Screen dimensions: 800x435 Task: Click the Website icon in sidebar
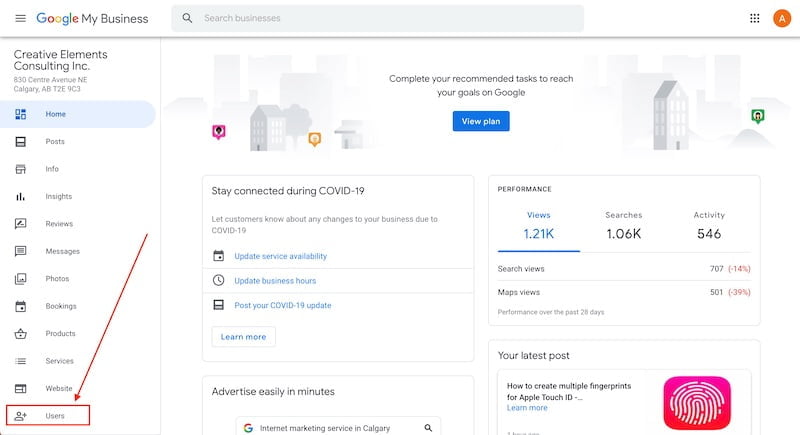coord(20,389)
